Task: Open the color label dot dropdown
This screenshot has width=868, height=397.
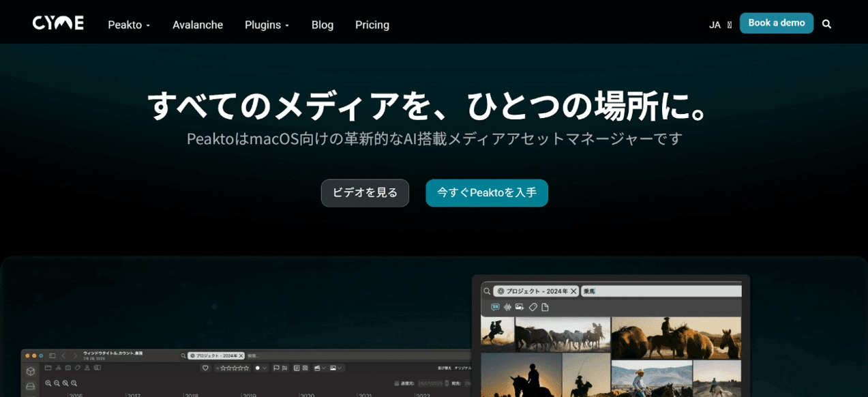Action: (260, 368)
